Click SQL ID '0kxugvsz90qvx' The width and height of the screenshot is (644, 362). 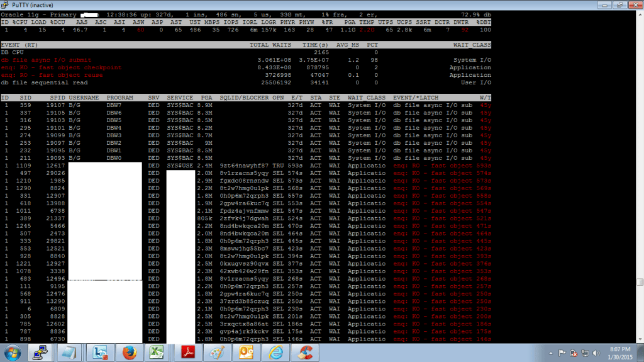[x=244, y=264]
